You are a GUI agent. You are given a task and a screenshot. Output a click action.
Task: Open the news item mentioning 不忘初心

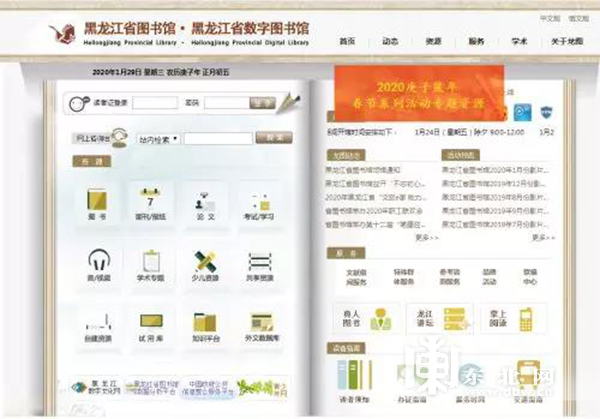[x=375, y=184]
